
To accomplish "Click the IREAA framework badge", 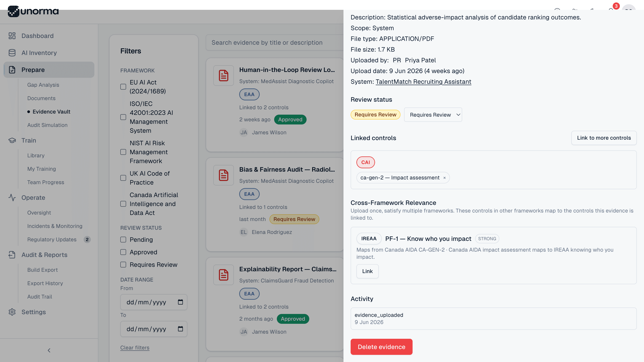I will (x=369, y=239).
